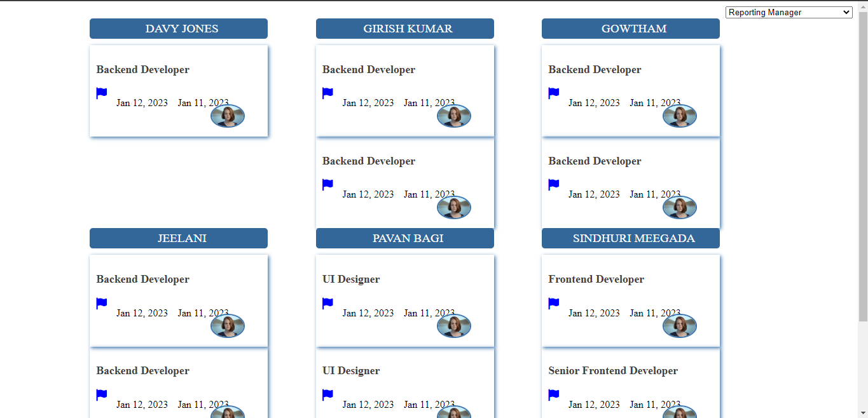The image size is (868, 418).
Task: Click Backend Developer title under Davy Jones
Action: click(x=143, y=70)
